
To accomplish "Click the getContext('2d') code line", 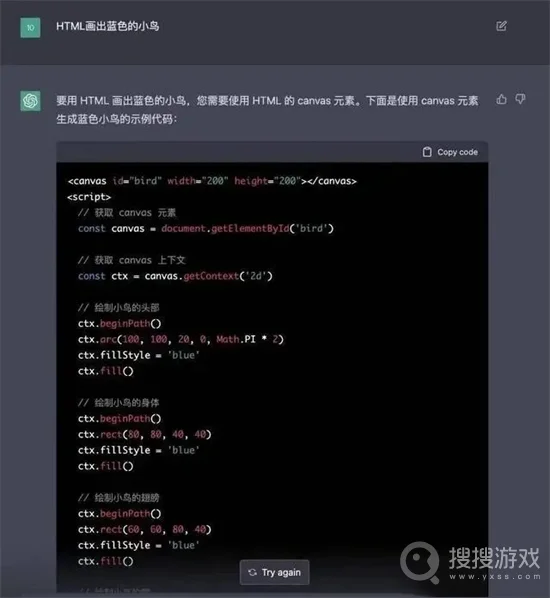I will click(x=175, y=276).
